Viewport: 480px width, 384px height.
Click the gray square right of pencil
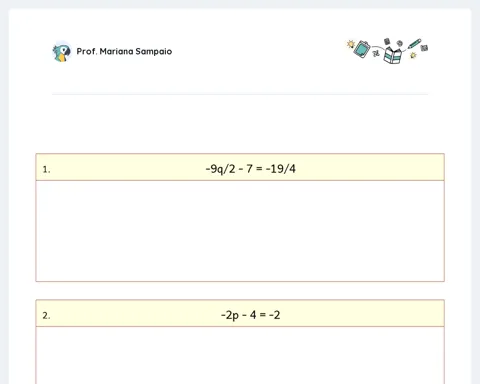(424, 48)
